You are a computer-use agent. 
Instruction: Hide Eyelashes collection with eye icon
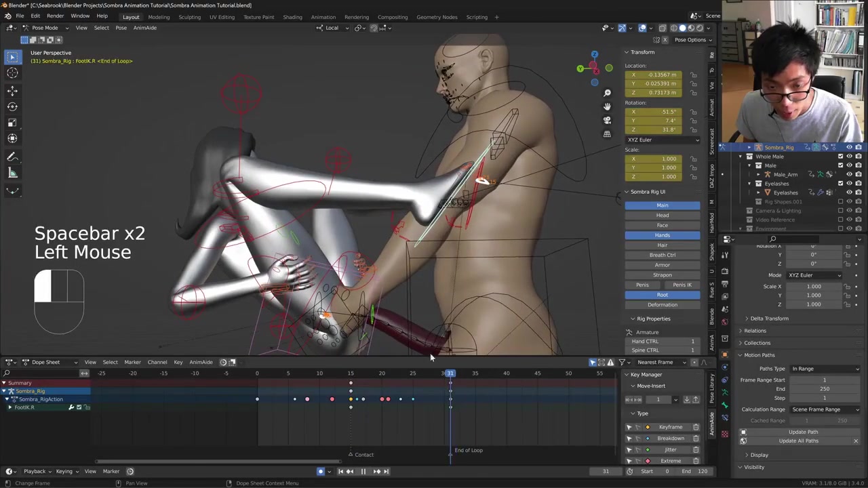coord(849,184)
